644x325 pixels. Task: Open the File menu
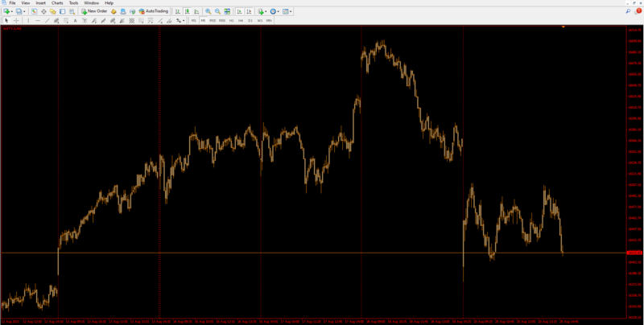(x=12, y=3)
